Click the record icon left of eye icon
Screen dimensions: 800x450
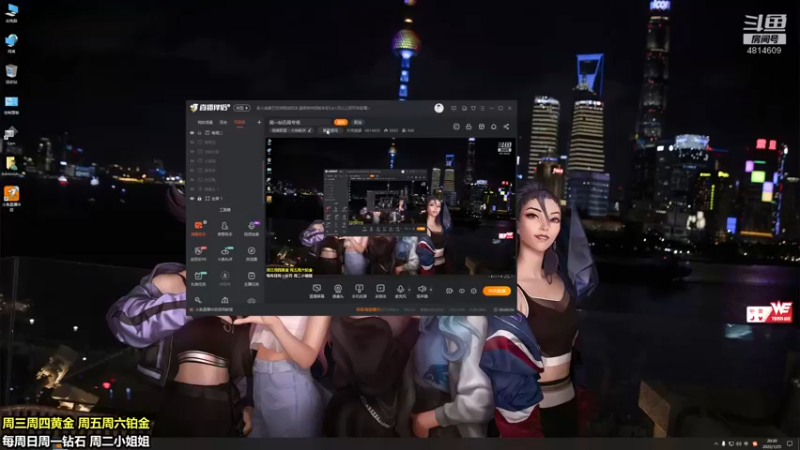click(449, 291)
